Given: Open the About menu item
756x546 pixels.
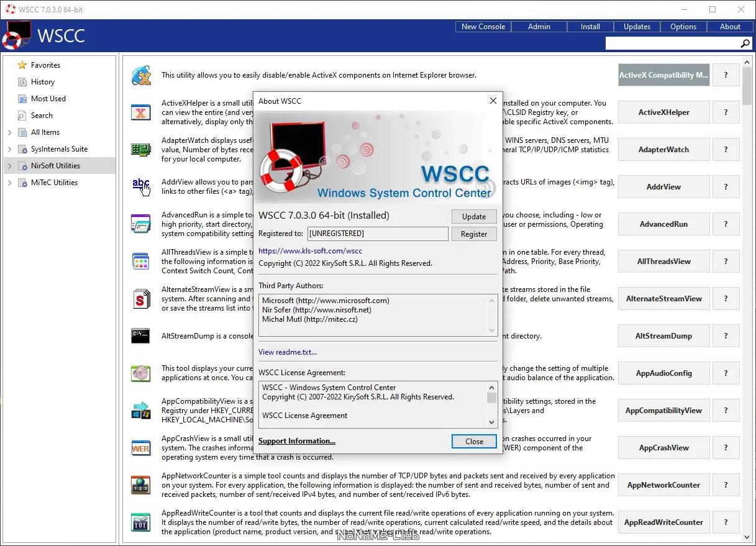Looking at the screenshot, I should click(x=730, y=27).
